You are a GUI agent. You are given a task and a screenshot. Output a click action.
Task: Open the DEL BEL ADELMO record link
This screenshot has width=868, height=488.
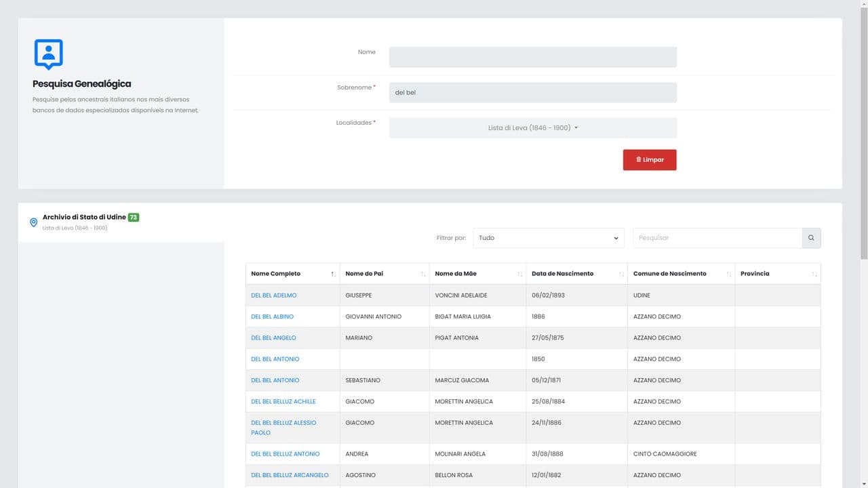(273, 296)
